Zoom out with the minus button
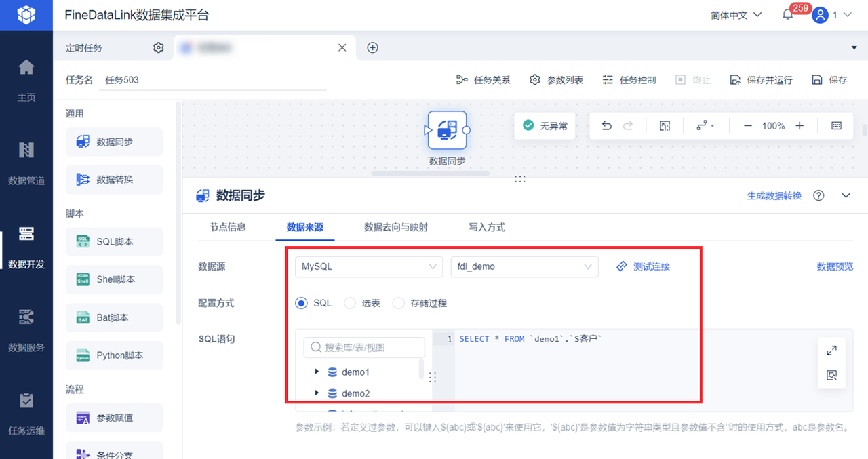The image size is (868, 459). 748,126
